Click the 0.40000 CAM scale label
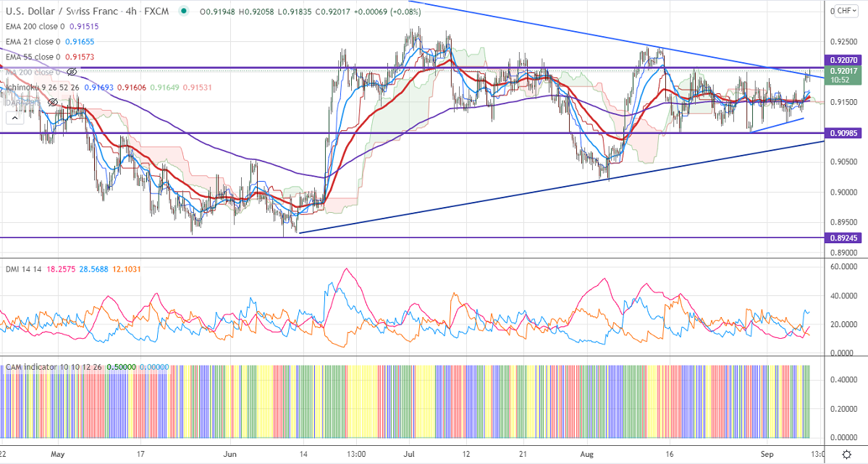The width and height of the screenshot is (868, 464). [843, 380]
